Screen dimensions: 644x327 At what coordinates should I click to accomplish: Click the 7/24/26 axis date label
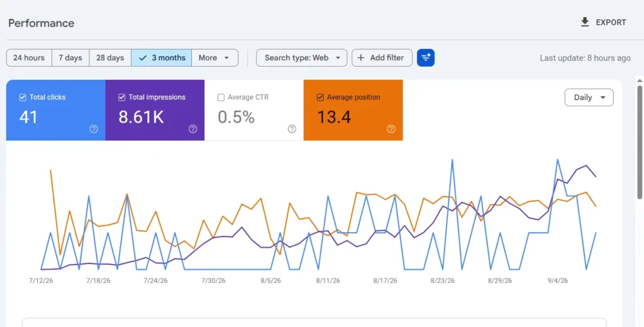pyautogui.click(x=156, y=280)
